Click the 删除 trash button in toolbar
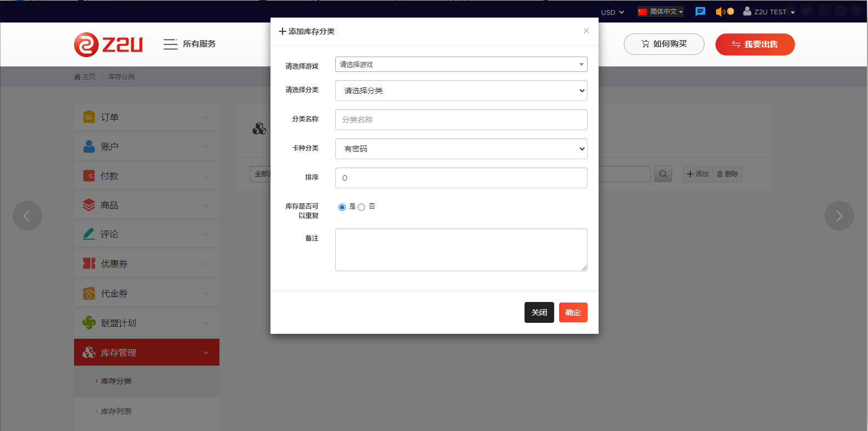 click(728, 174)
